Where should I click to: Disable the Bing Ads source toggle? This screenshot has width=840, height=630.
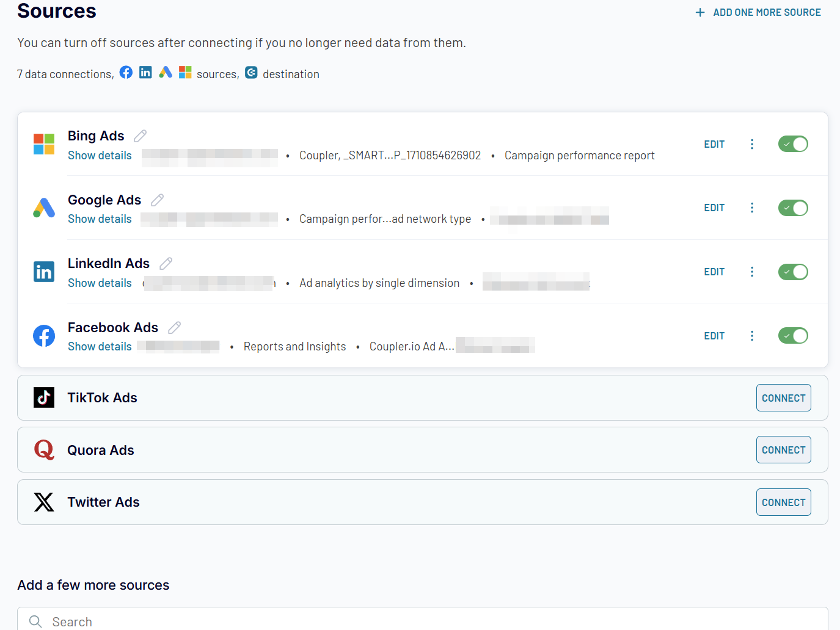[793, 143]
